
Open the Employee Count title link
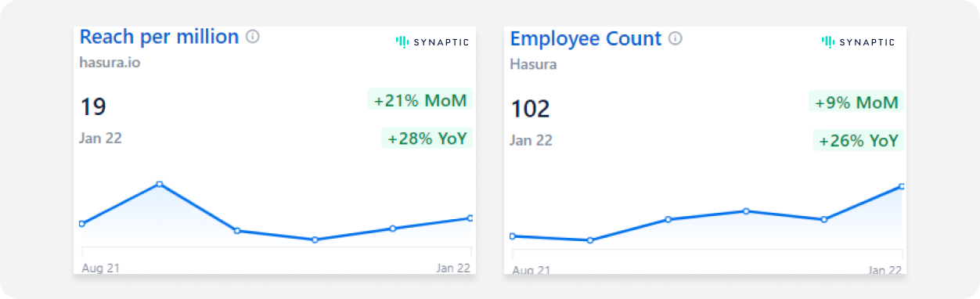coord(586,38)
